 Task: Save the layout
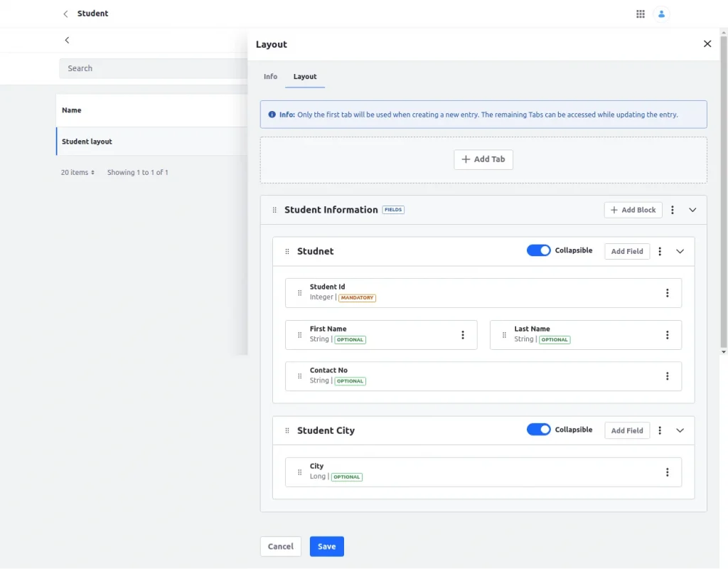[x=327, y=546]
